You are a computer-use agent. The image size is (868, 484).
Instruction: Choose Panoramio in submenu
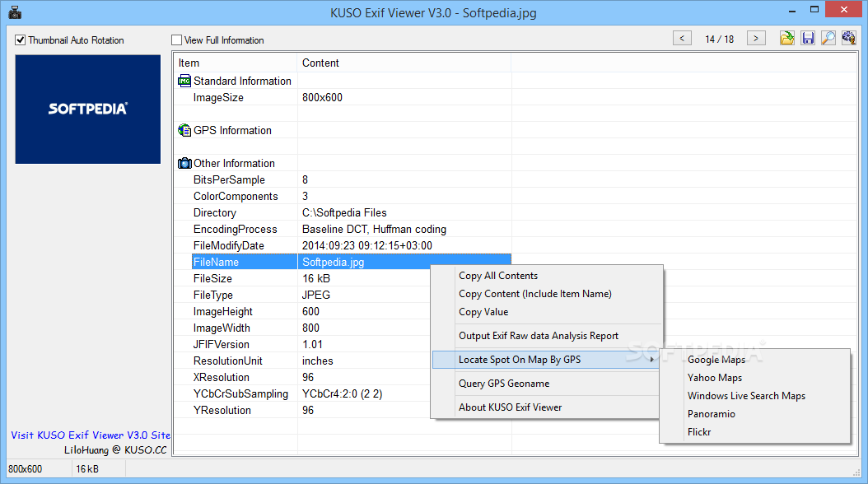tap(712, 414)
